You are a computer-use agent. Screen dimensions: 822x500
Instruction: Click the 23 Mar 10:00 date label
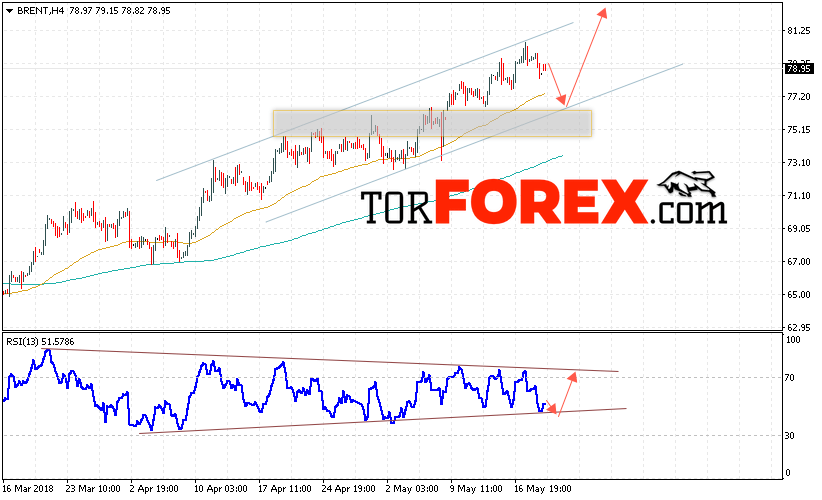(93, 489)
